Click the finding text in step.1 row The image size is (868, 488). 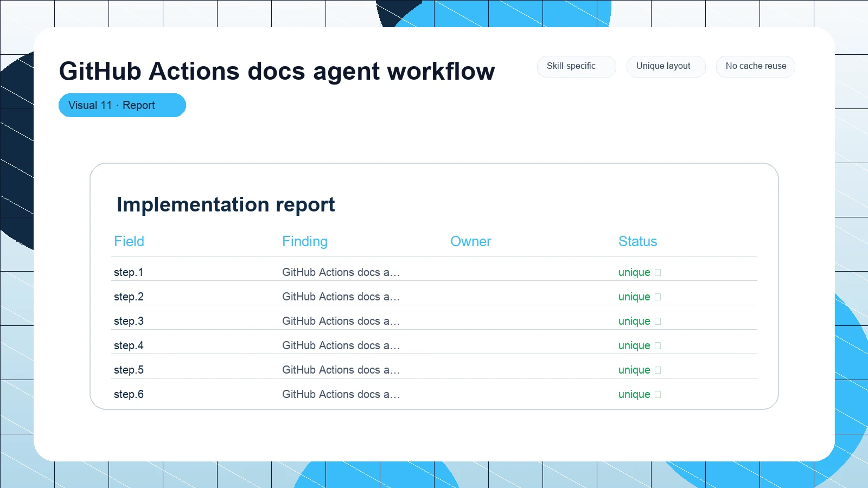(341, 272)
